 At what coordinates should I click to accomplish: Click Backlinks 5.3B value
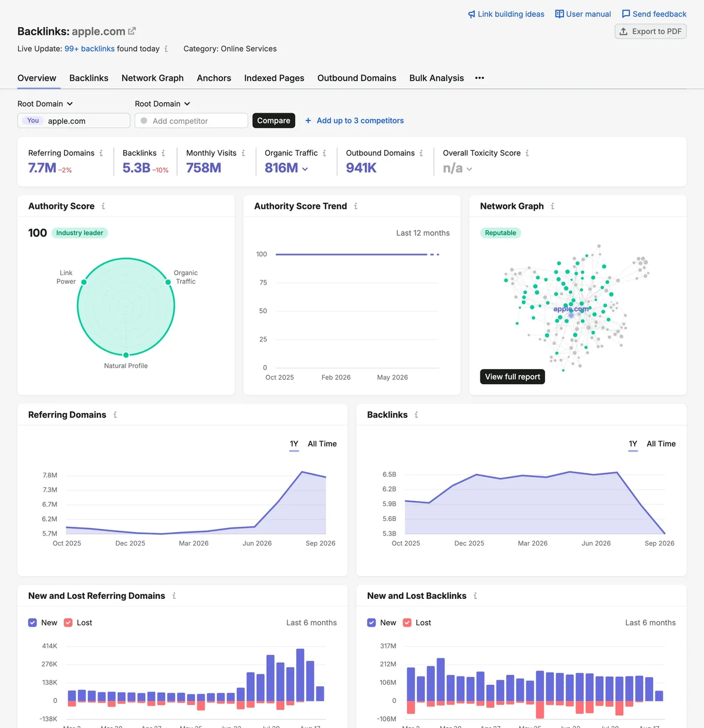[137, 168]
